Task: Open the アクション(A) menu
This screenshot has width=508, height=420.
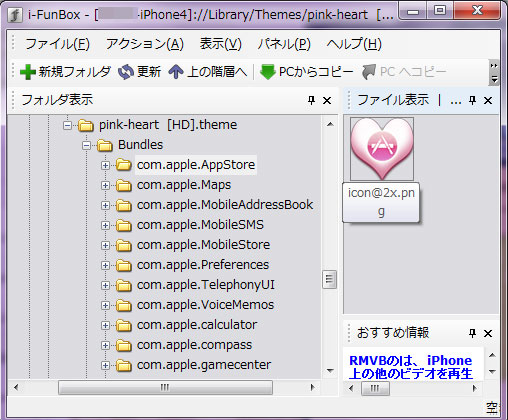Action: click(x=145, y=44)
